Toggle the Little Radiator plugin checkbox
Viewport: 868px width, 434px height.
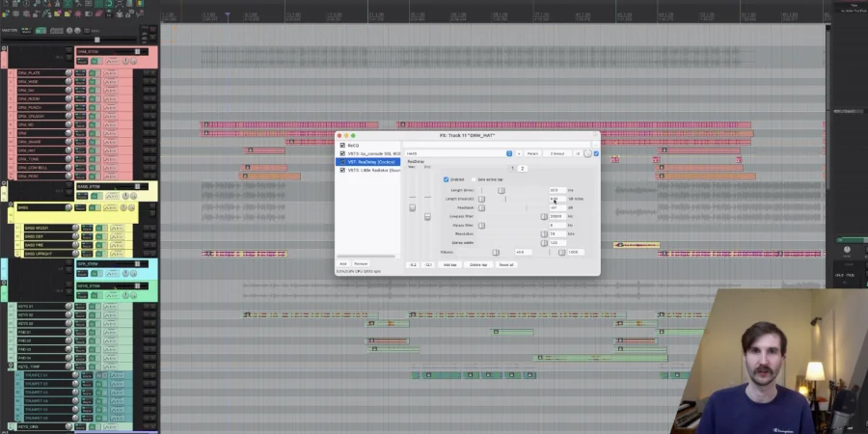click(342, 170)
